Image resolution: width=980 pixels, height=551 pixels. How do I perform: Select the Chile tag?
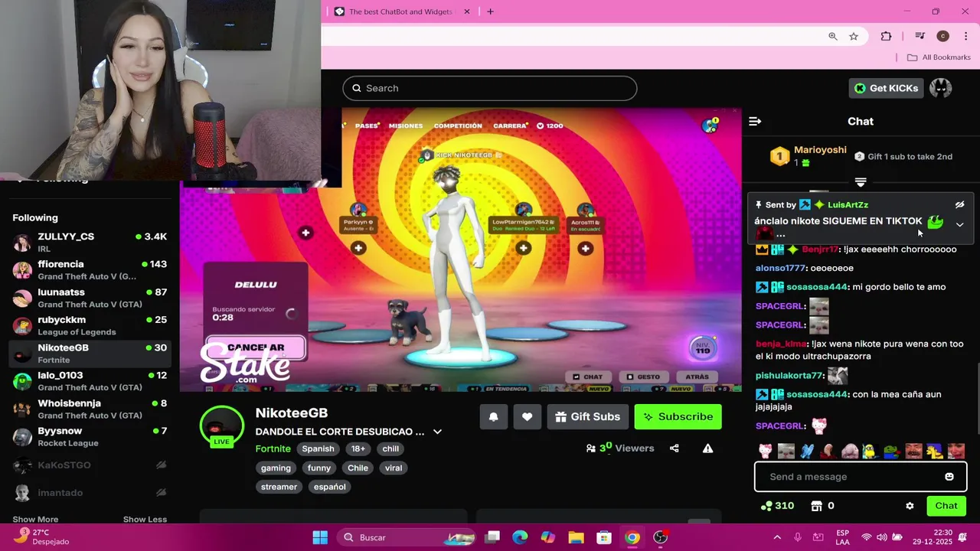[x=358, y=468]
